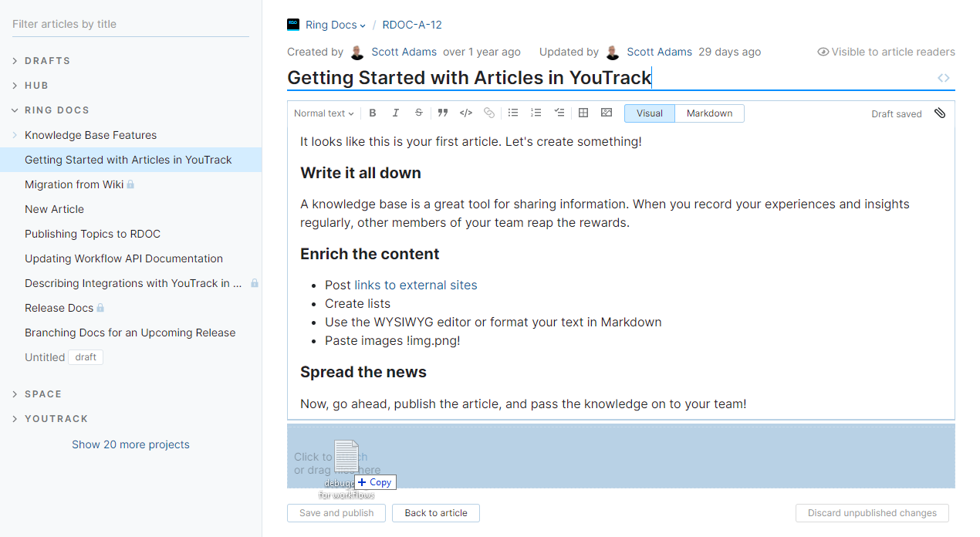Screen dimensions: 980x537
Task: Insert a checklist
Action: (559, 113)
